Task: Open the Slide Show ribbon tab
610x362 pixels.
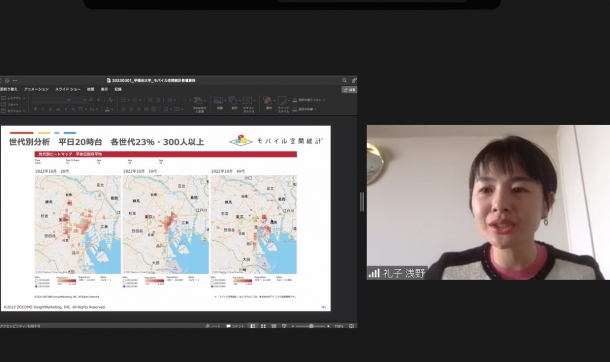Action: pyautogui.click(x=68, y=89)
